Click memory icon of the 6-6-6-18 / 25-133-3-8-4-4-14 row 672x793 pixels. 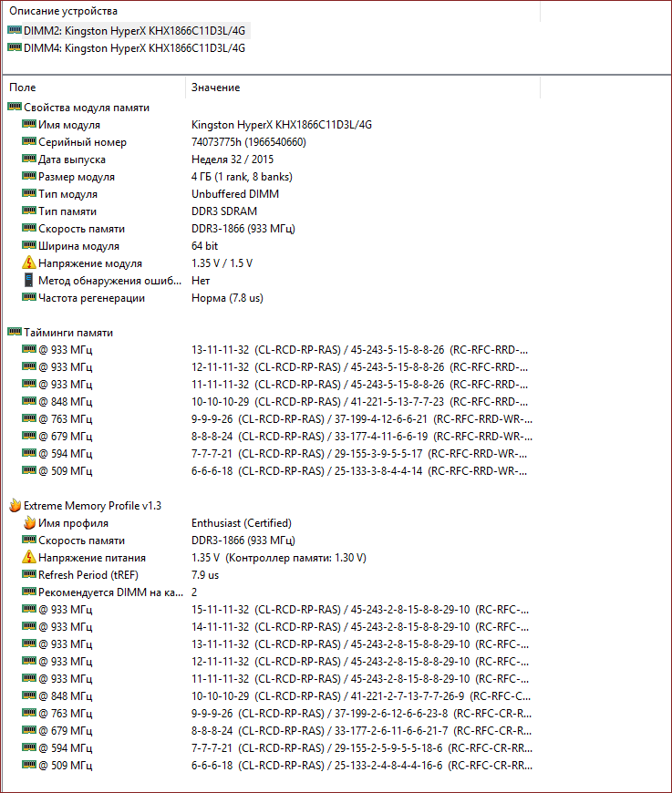coord(29,469)
